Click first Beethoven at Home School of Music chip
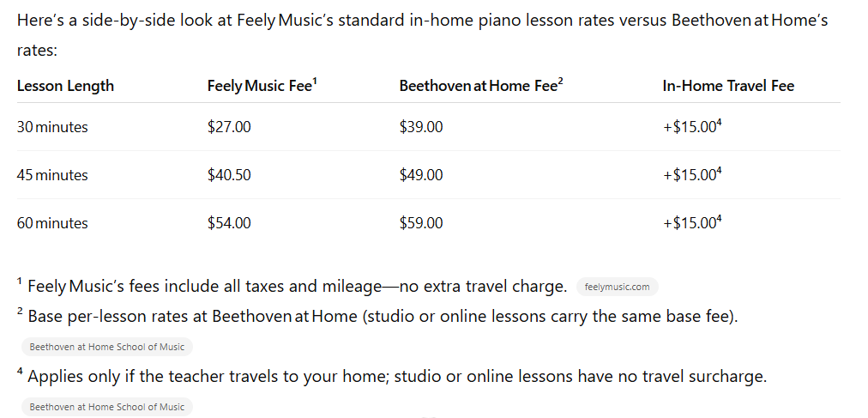 coord(106,347)
